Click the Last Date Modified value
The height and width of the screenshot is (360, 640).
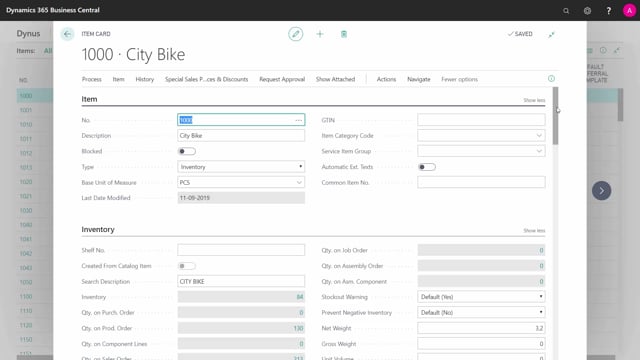tap(241, 198)
